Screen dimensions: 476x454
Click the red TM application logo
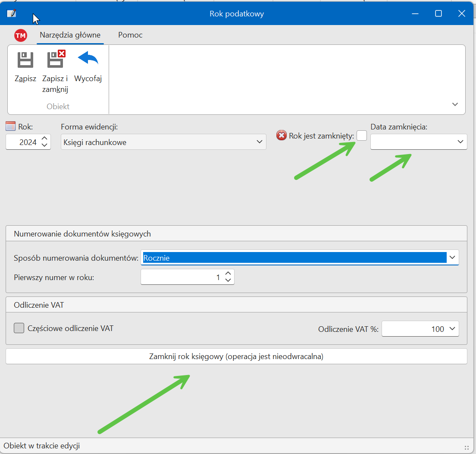click(x=21, y=35)
